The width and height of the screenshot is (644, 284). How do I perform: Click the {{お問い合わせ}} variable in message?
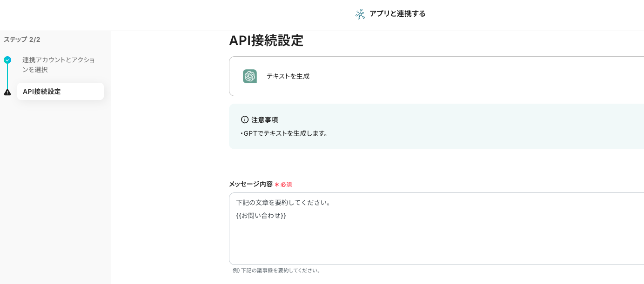[261, 216]
